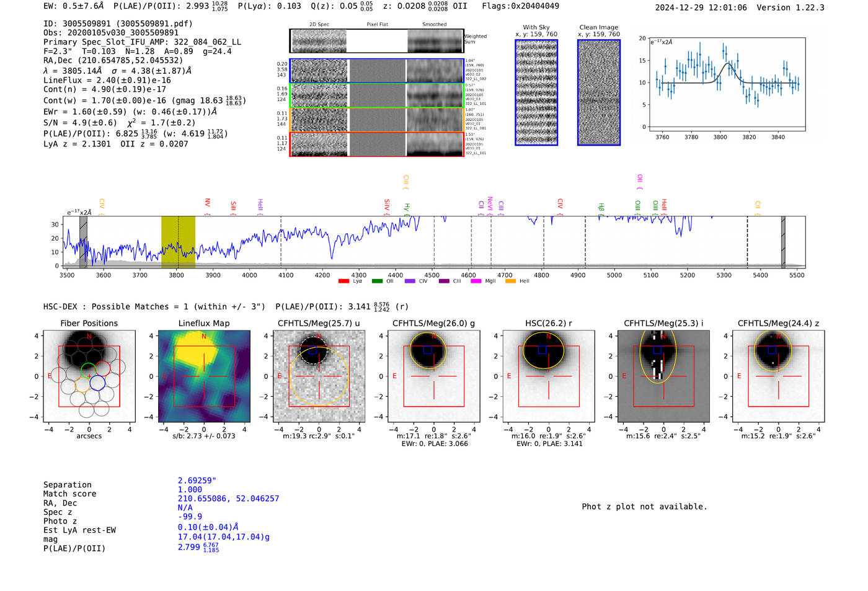Select the magenta MgII legend swatch
This screenshot has height=591, width=868.
(476, 281)
